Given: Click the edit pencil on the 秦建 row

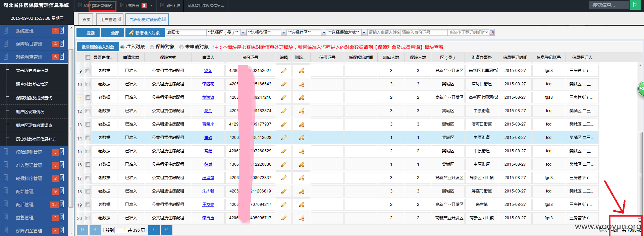Looking at the screenshot, I should [284, 151].
